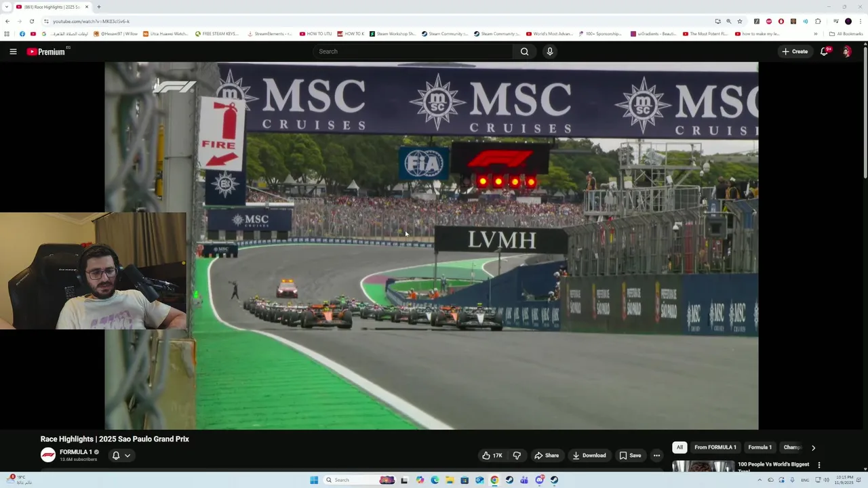Click the YouTube search input field

pos(414,52)
